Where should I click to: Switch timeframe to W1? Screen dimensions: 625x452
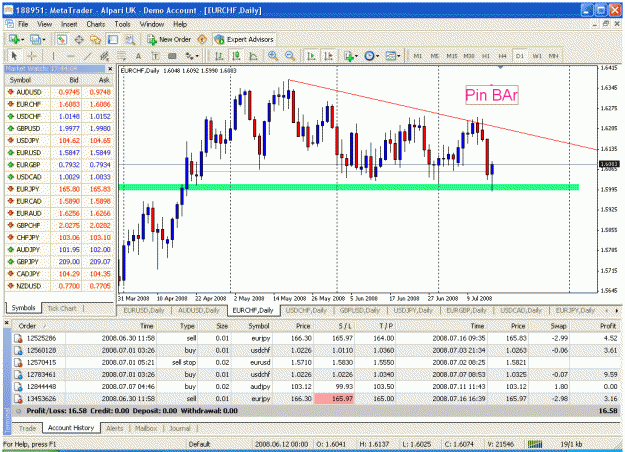tap(537, 56)
